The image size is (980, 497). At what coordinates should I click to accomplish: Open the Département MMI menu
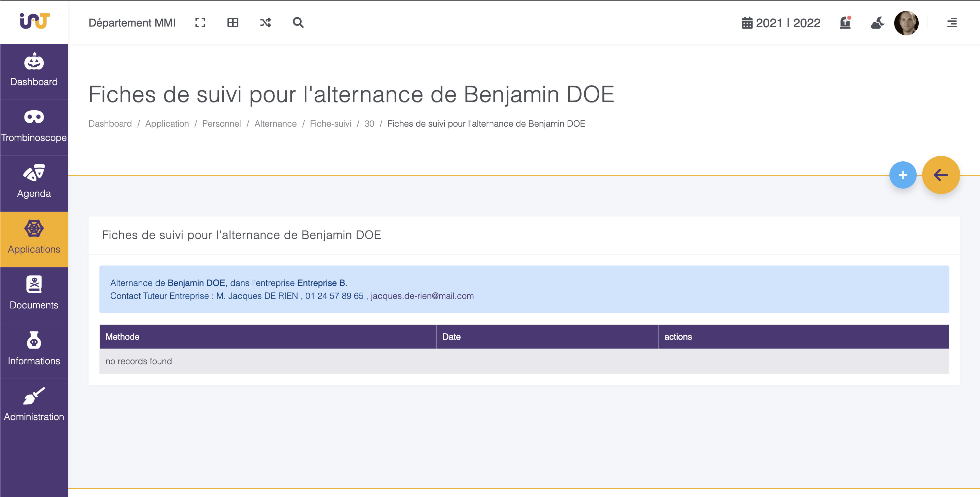132,22
